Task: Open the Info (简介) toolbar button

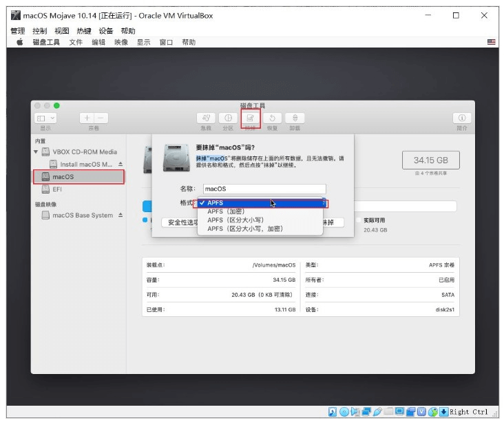Action: coord(462,118)
